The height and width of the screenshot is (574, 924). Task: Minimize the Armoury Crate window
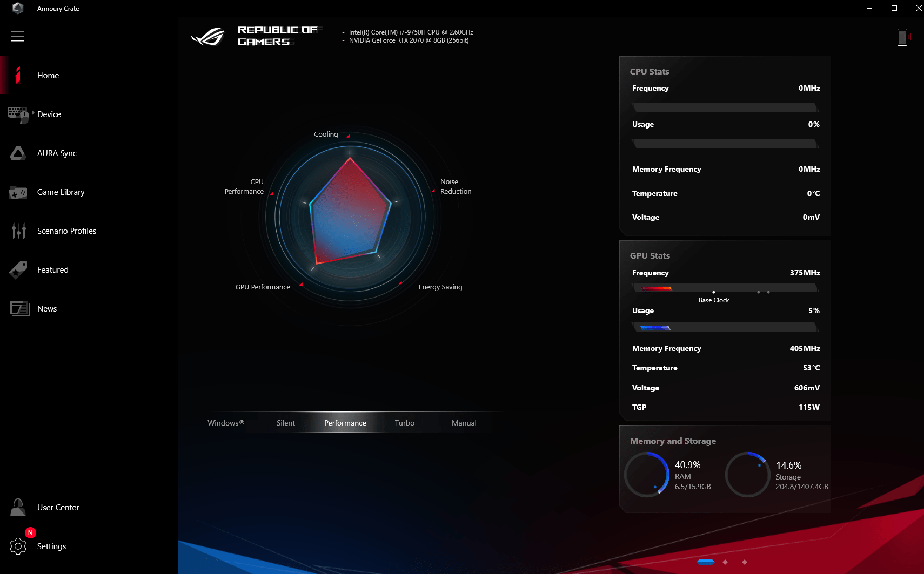869,8
